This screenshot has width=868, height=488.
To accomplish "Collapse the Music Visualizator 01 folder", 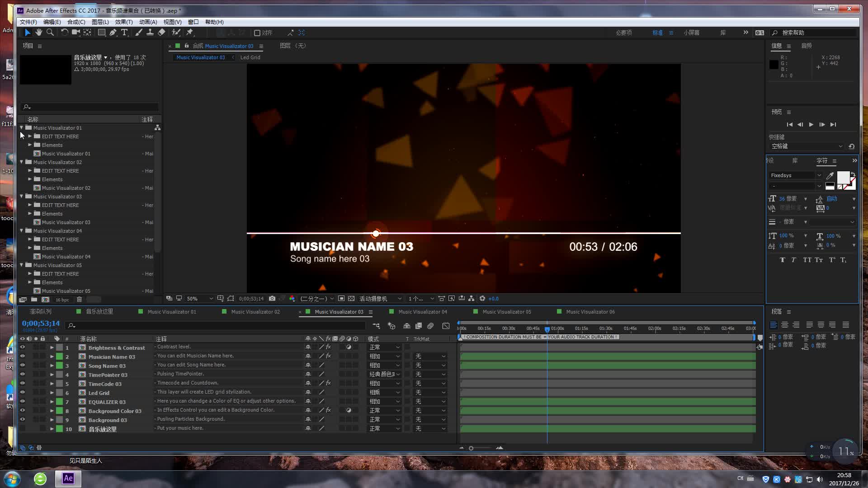I will (21, 128).
